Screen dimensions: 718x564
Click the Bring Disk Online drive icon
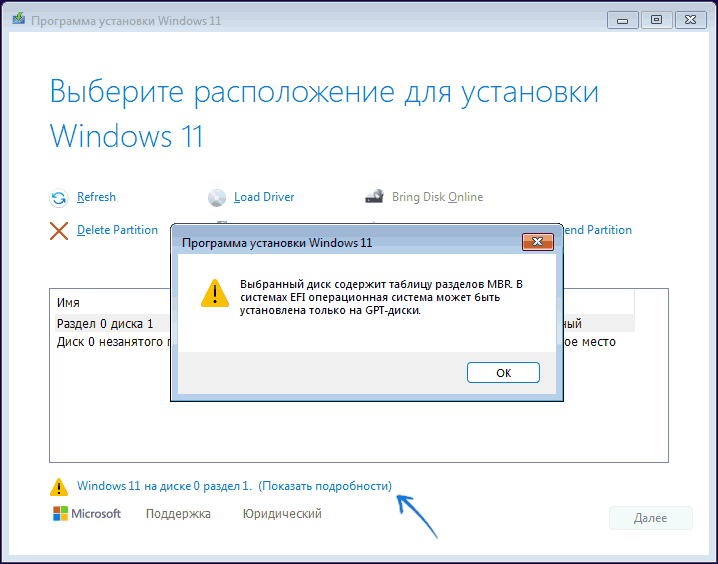tap(374, 196)
